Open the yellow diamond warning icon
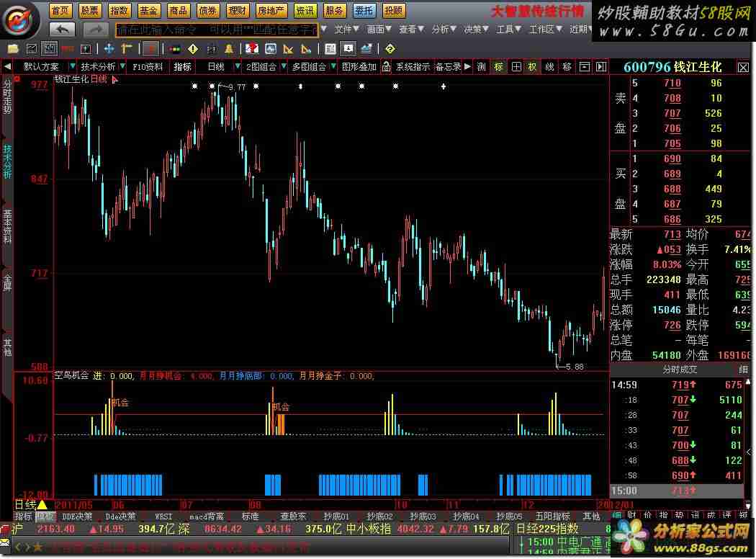 pos(193,49)
